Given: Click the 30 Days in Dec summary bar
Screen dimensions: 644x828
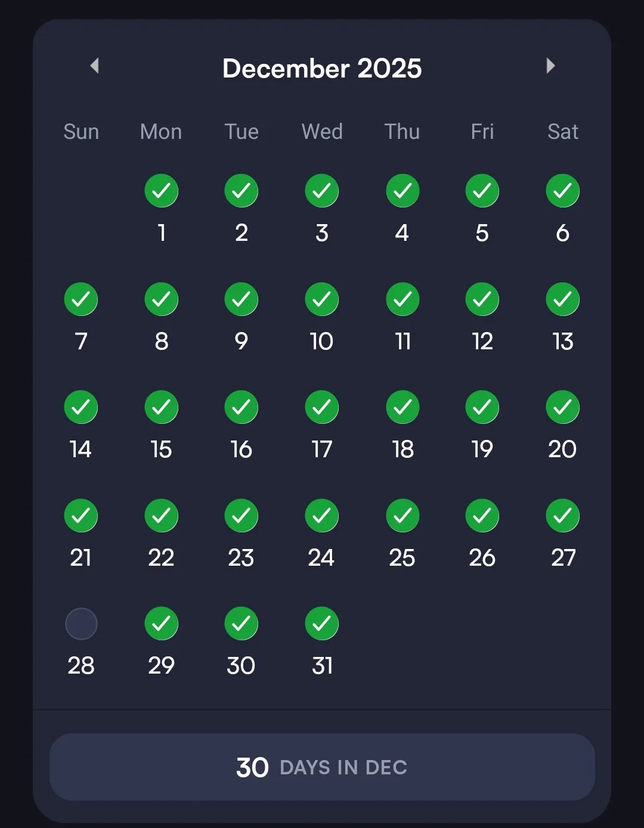Looking at the screenshot, I should (x=322, y=767).
